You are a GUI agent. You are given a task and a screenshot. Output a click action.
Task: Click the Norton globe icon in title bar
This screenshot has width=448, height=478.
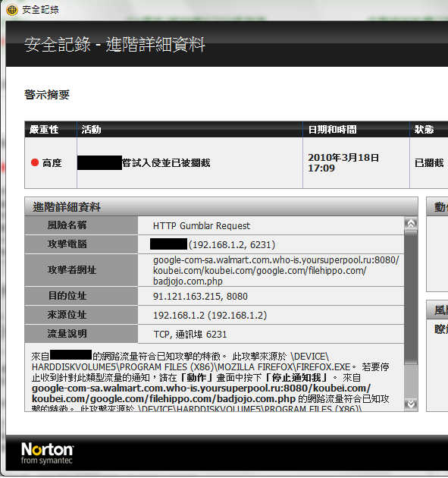[x=12, y=10]
